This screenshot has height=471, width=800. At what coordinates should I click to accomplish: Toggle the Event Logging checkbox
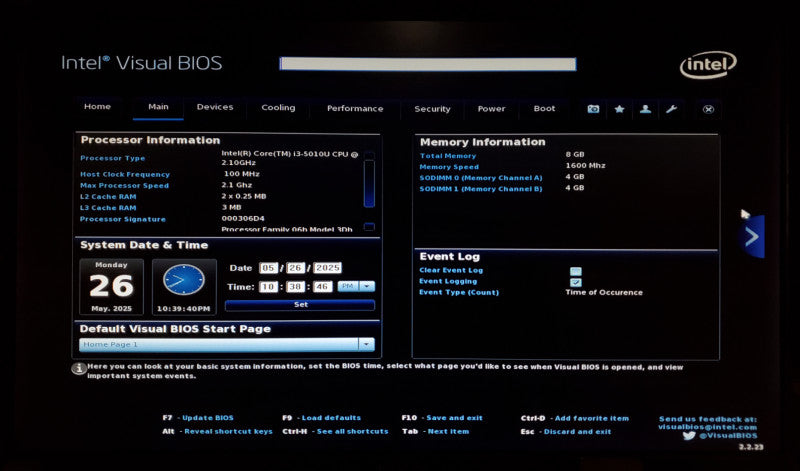pos(576,282)
